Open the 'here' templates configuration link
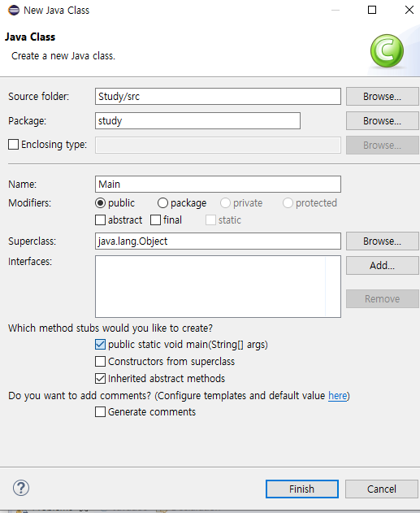The image size is (420, 513). pos(338,396)
